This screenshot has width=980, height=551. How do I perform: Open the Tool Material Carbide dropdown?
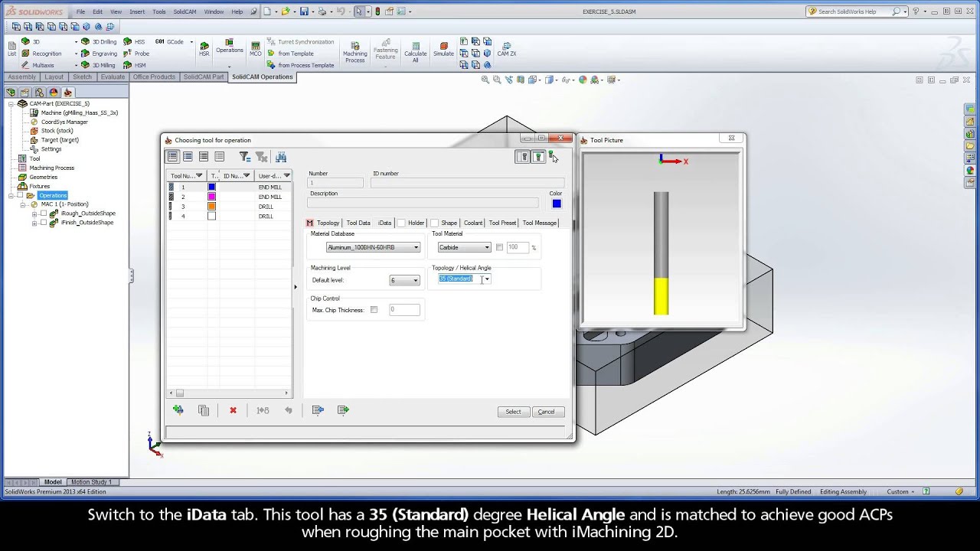point(464,247)
